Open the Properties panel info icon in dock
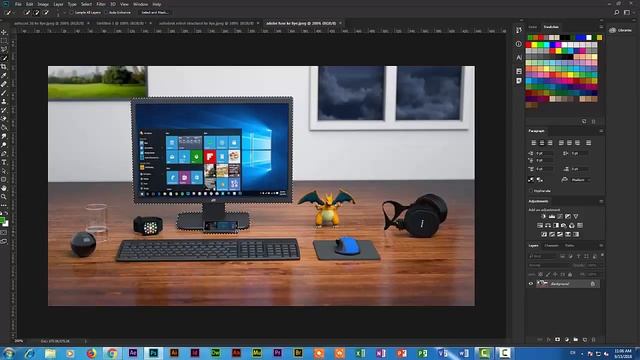640x360 pixels. [x=519, y=44]
